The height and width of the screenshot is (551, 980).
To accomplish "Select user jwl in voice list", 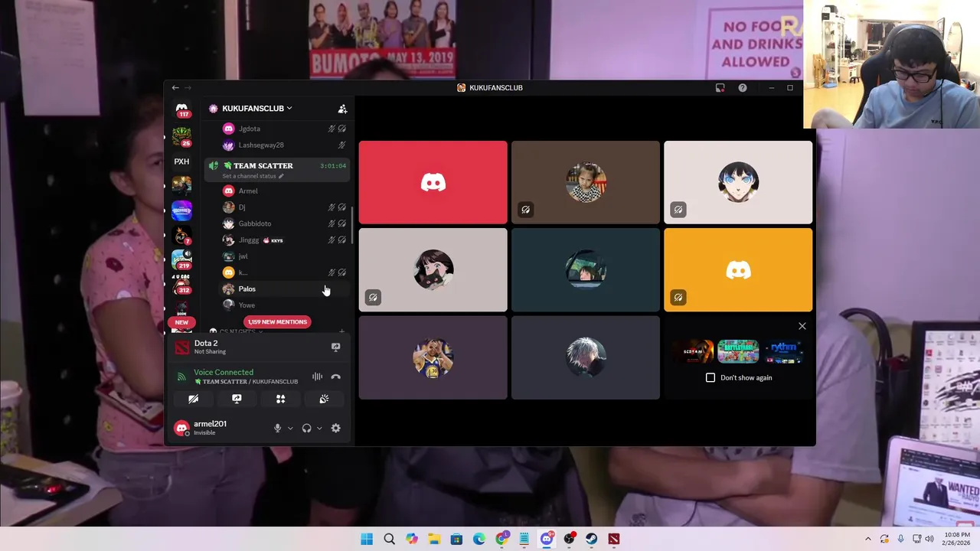I will point(285,256).
